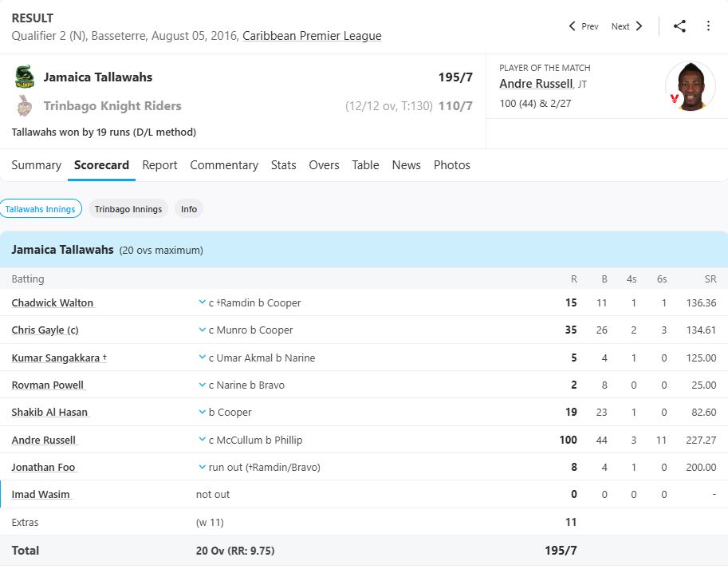The image size is (728, 573).
Task: Open Shakib Al Hasan's player profile
Action: (49, 413)
